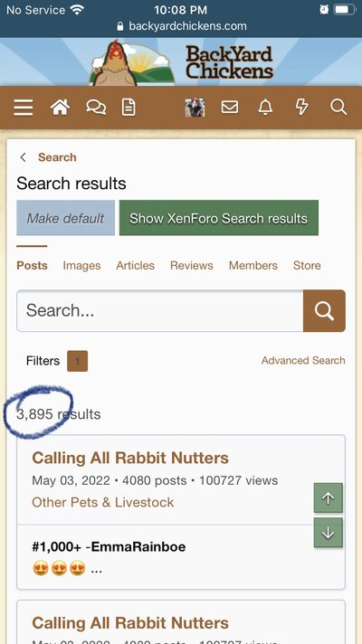Viewport: 362px width, 644px height.
Task: Tap the user avatar thumbnail in navbar
Action: click(195, 108)
